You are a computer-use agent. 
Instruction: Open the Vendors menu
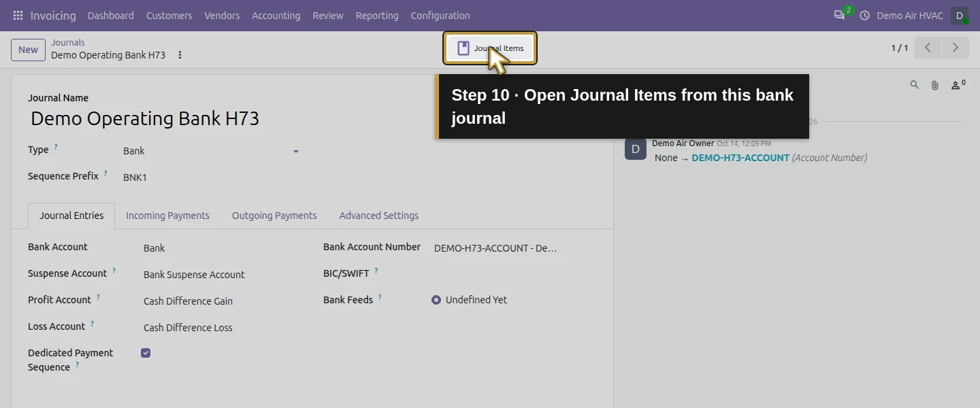pos(222,15)
